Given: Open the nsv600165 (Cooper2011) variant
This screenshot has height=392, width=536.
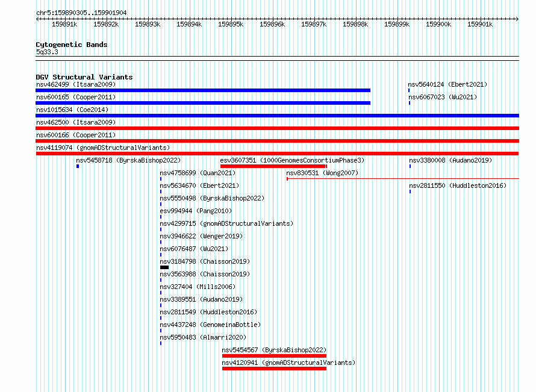Looking at the screenshot, I should [76, 97].
